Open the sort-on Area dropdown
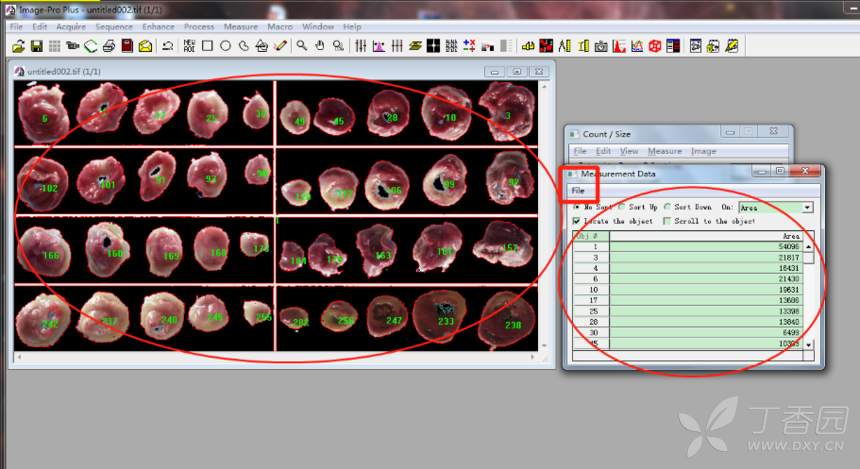Screen dimensions: 860x469 pos(808,207)
